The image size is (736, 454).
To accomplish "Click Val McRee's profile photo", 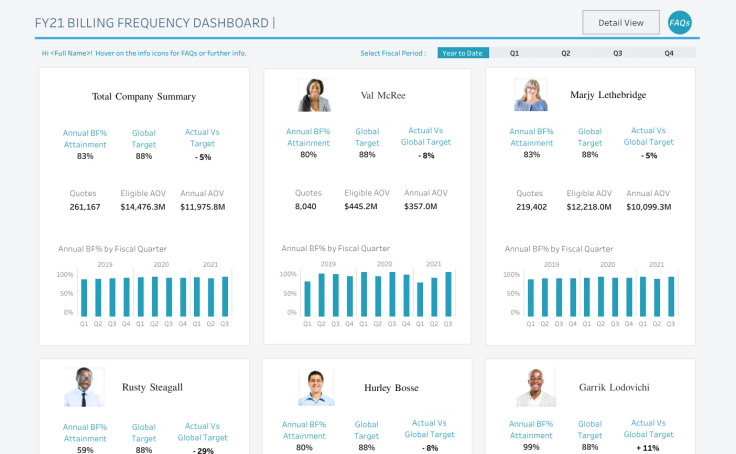I will 314,95.
